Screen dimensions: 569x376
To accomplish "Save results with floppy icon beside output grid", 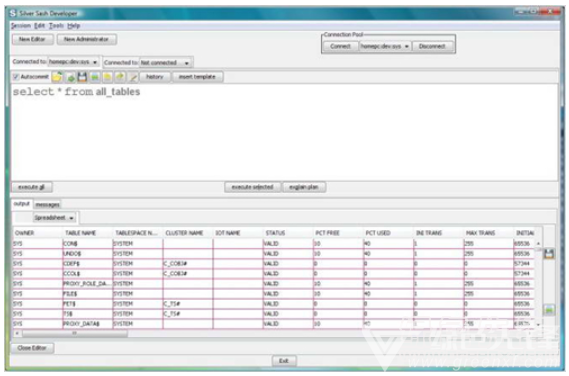I will point(549,254).
